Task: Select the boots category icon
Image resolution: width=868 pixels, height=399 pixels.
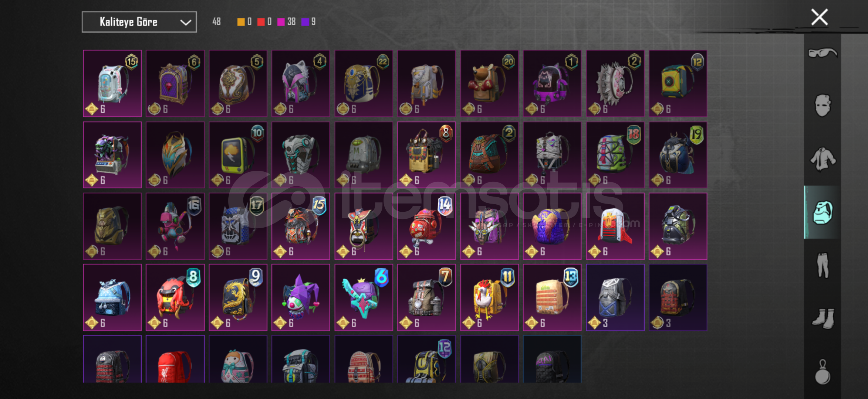Action: pyautogui.click(x=823, y=318)
